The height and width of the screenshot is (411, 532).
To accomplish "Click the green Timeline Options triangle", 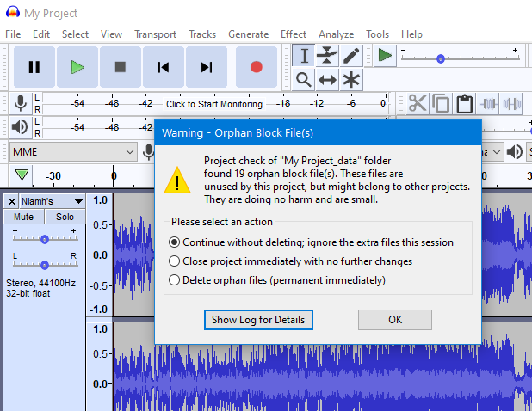I will pos(22,175).
